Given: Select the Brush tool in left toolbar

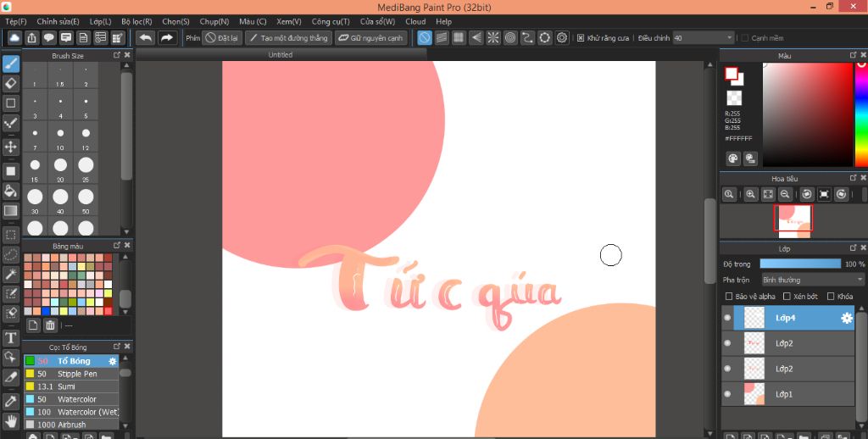Looking at the screenshot, I should pos(10,64).
